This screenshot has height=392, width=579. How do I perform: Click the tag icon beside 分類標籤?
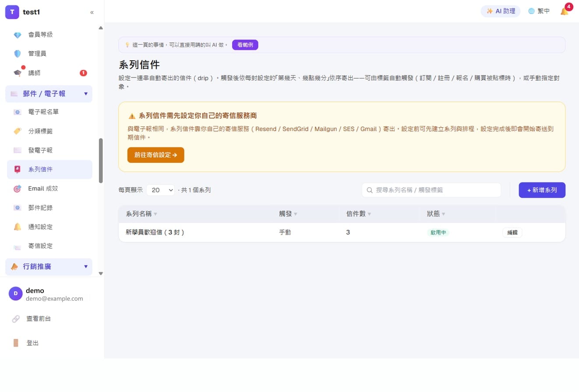pos(18,131)
